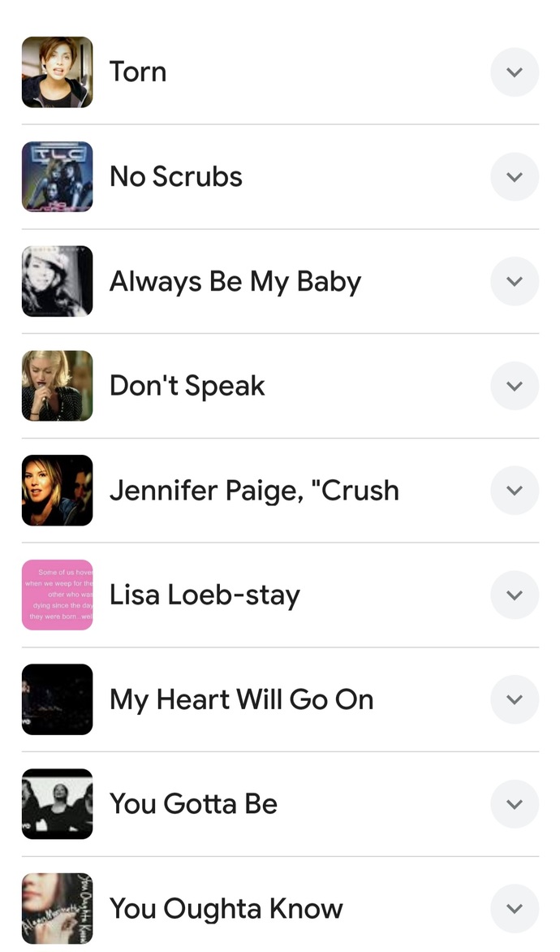Select the song title "Torn"
The height and width of the screenshot is (952, 560).
click(137, 72)
